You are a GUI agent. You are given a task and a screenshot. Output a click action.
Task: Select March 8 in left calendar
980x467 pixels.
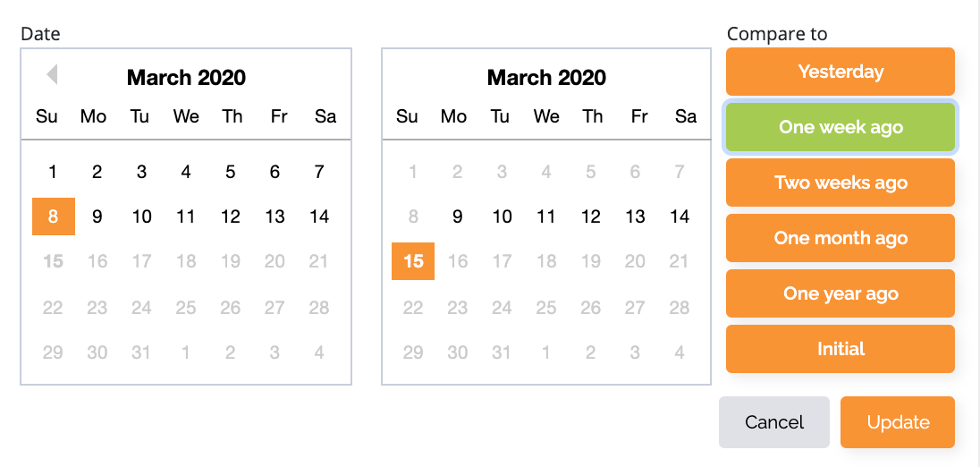(x=54, y=217)
